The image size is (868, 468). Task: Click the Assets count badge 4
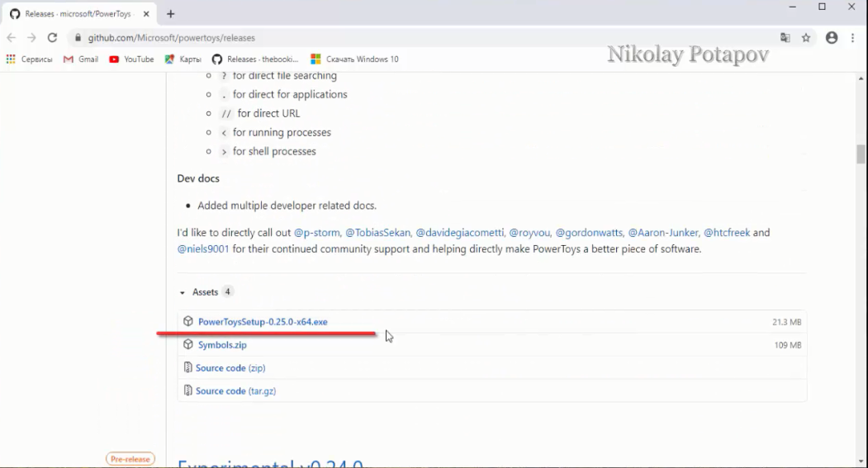click(227, 291)
